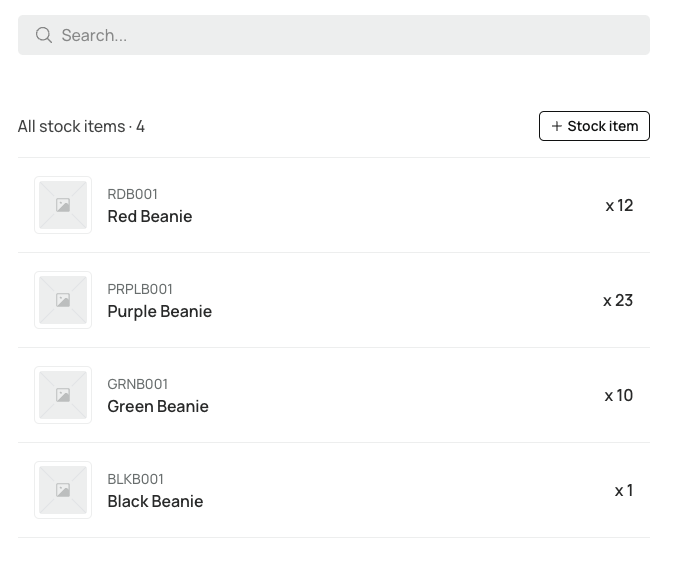
Task: Click the PRPLB001 SKU code
Action: point(140,289)
